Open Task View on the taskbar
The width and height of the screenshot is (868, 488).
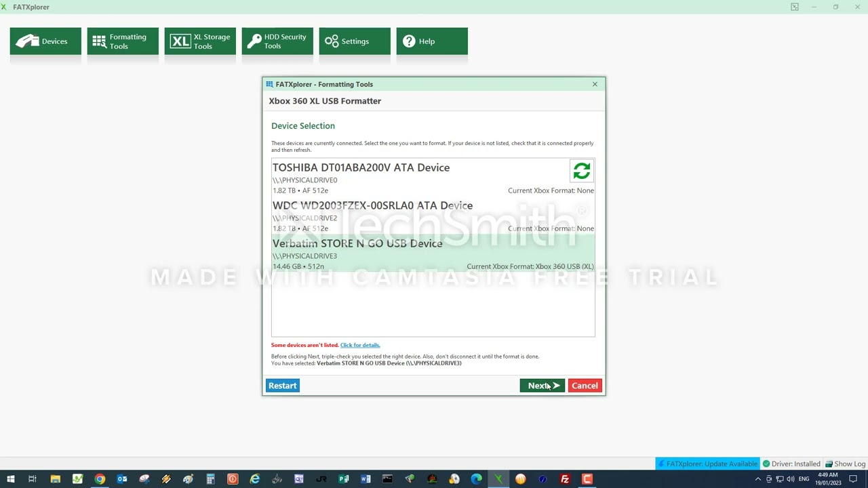click(33, 479)
